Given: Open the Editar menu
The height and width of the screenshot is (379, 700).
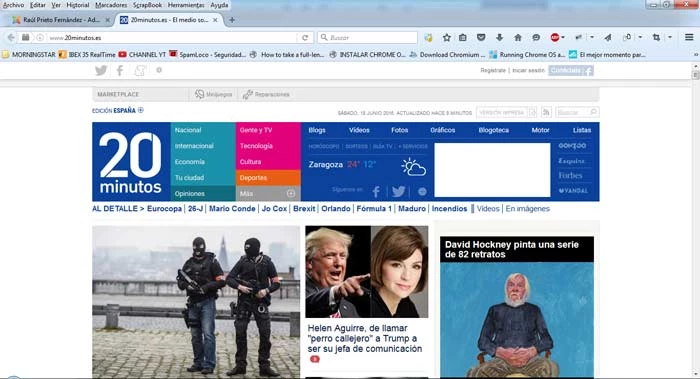Looking at the screenshot, I should [x=38, y=5].
